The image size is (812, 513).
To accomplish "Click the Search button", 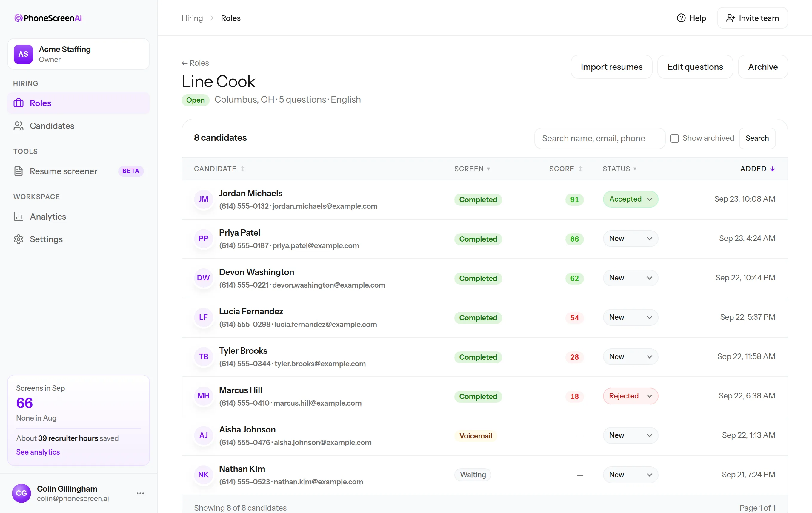I will 757,138.
